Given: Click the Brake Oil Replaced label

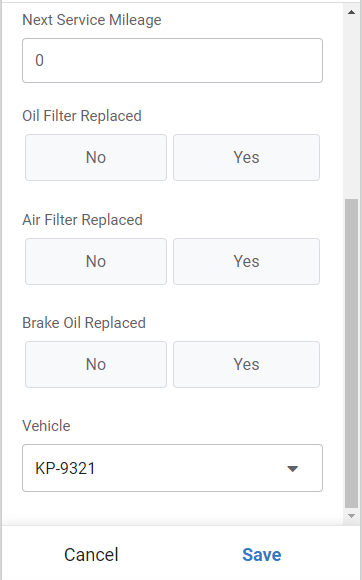Looking at the screenshot, I should coord(84,323).
